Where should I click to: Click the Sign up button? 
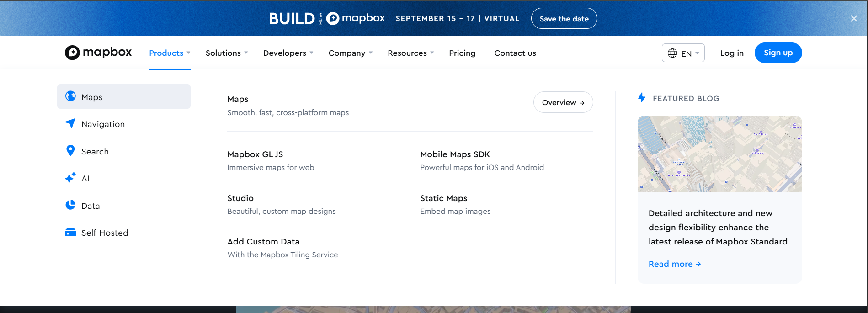[778, 53]
